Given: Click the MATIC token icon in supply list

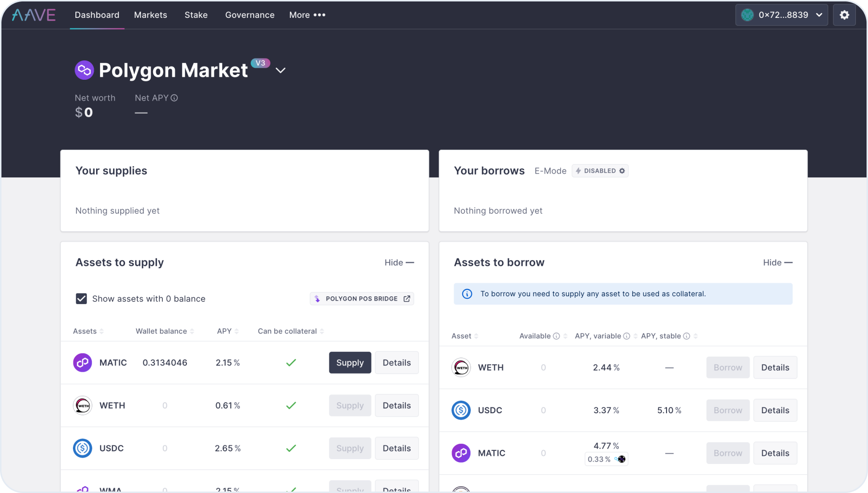Looking at the screenshot, I should pos(83,362).
